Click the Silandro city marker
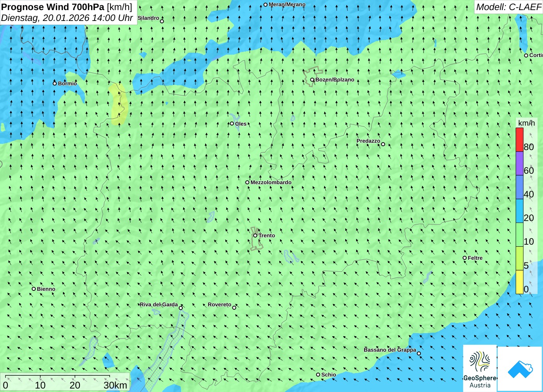Image resolution: width=543 pixels, height=392 pixels. (x=162, y=21)
